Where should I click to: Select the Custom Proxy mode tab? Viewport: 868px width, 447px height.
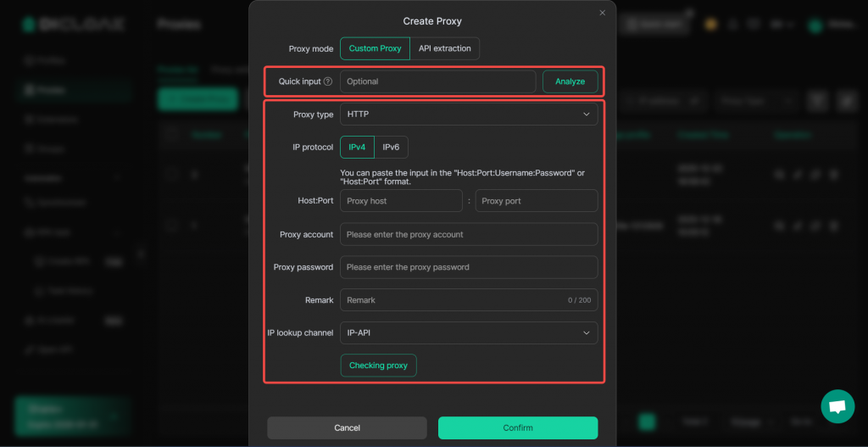tap(375, 48)
